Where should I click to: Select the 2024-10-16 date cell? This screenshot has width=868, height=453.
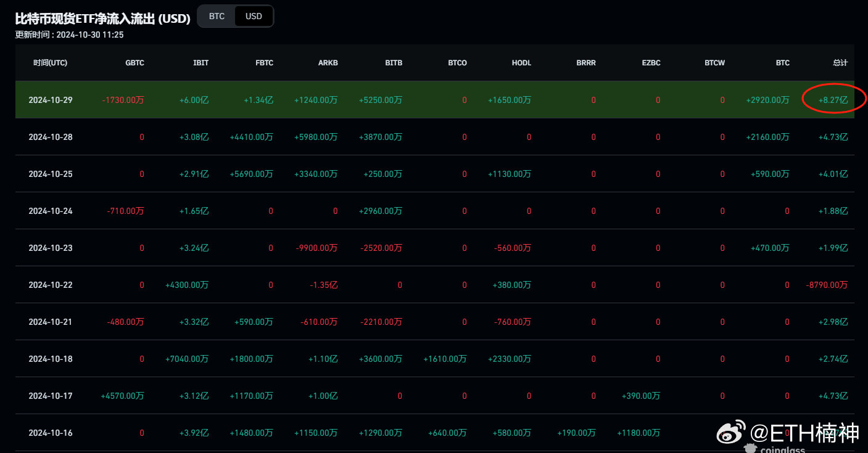(x=51, y=433)
